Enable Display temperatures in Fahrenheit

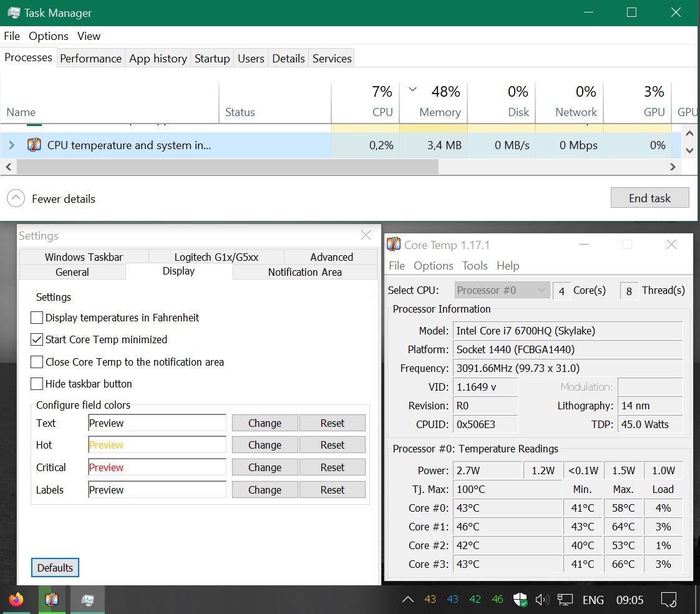click(37, 318)
